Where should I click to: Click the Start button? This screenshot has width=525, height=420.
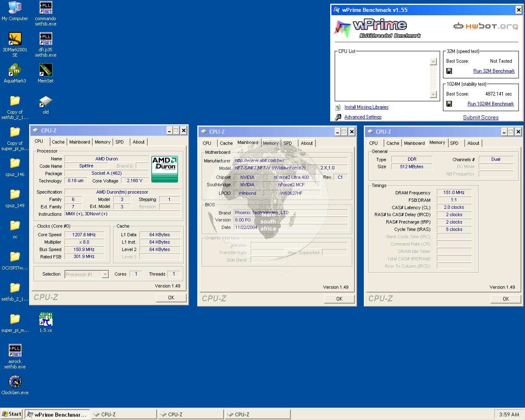coord(12,414)
